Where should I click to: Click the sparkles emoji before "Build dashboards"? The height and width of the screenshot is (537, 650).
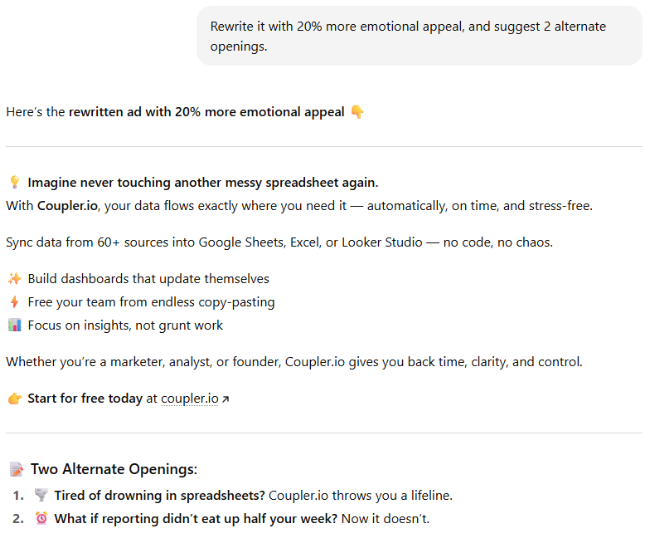(x=14, y=279)
